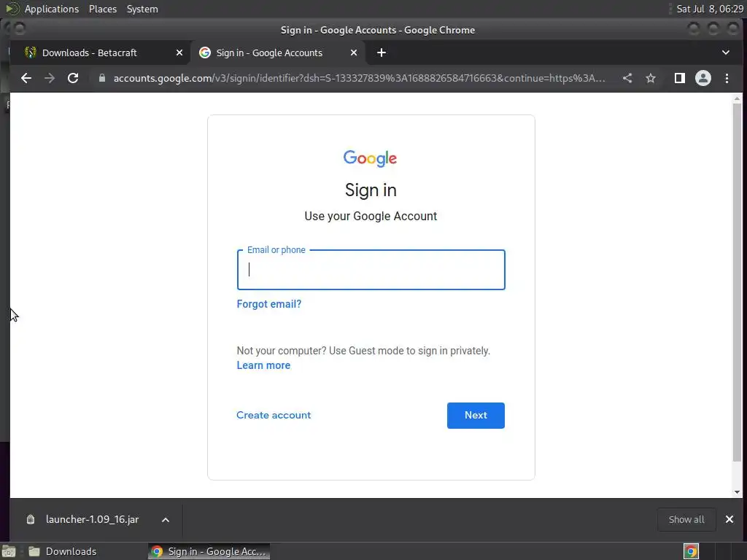Screen dimensions: 747x560
Task: Click the clock showing Sat Jul 8
Action: tap(710, 9)
